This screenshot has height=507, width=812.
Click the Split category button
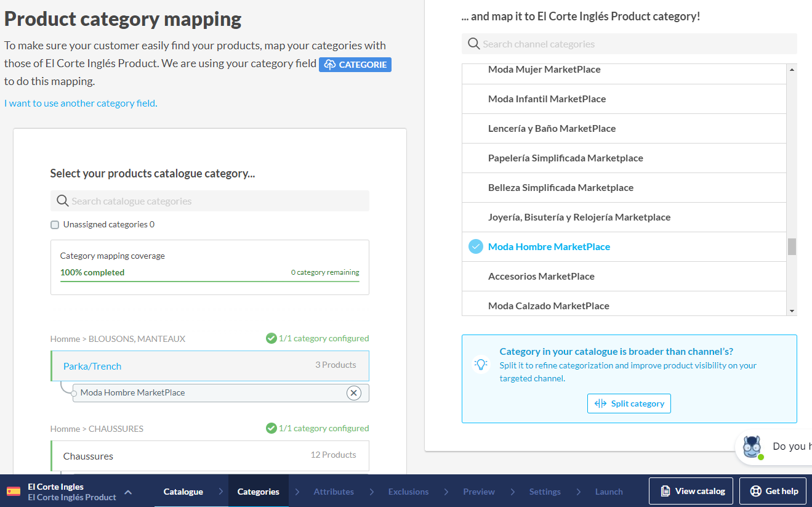[629, 404]
